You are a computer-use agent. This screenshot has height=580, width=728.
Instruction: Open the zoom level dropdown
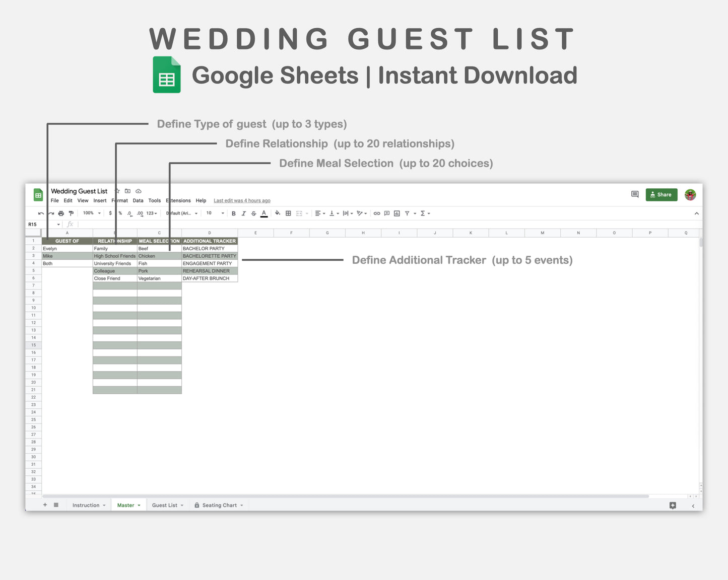click(x=91, y=213)
